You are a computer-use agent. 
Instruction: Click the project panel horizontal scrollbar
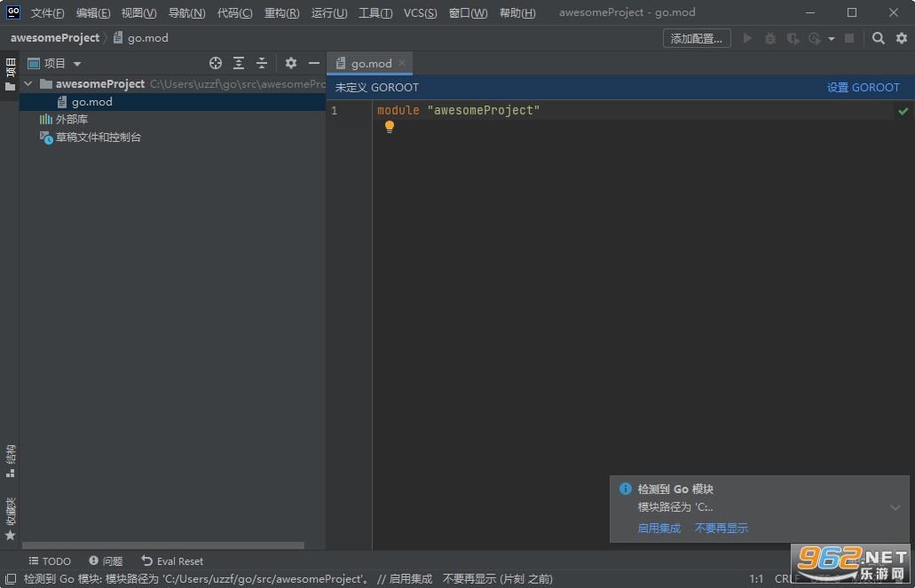(162, 546)
